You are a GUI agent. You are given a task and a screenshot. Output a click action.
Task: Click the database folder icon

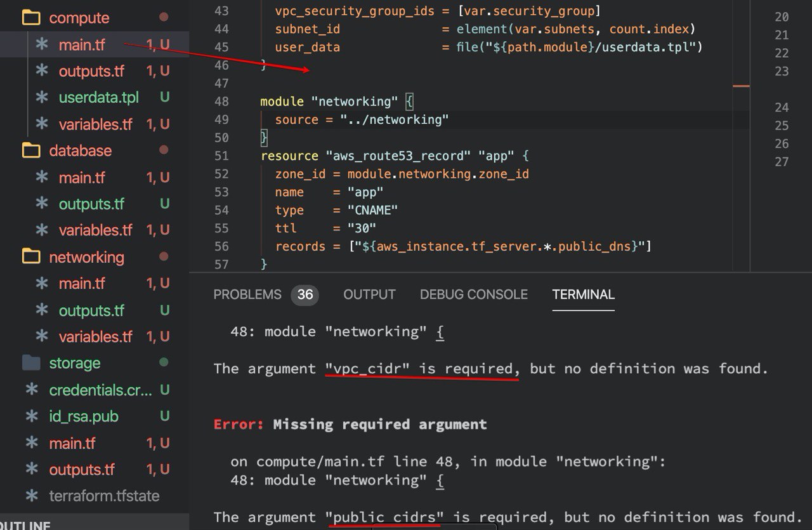click(30, 150)
